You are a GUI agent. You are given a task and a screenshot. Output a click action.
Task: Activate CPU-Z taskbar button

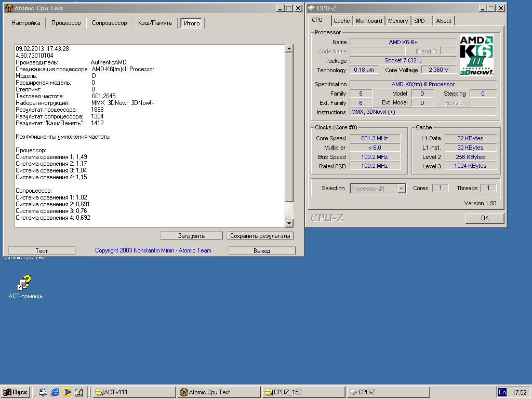[x=388, y=392]
